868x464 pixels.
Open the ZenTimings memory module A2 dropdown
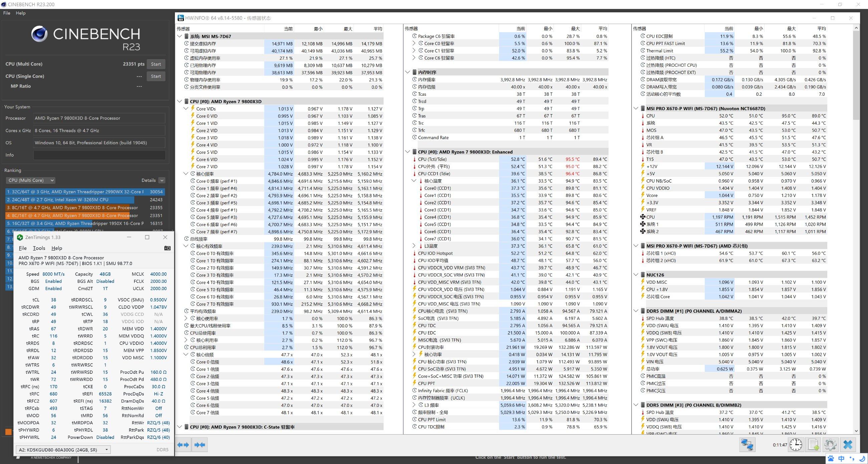pos(63,450)
